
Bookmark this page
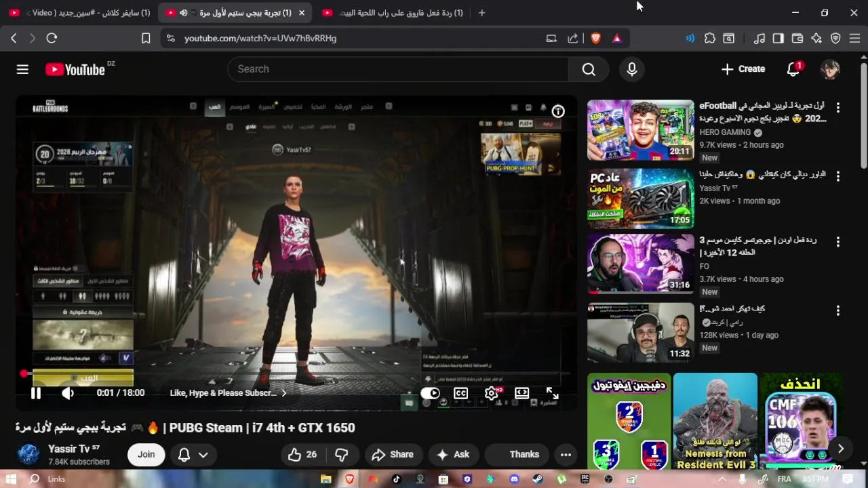[x=145, y=39]
